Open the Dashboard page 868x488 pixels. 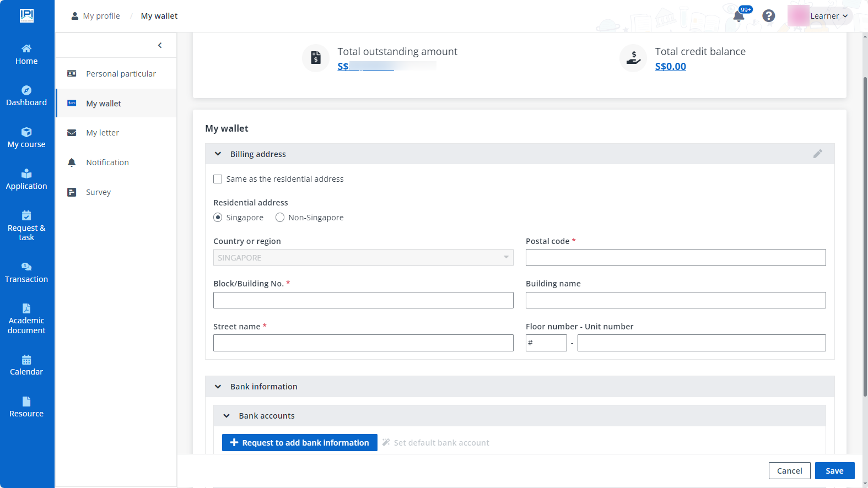pos(26,96)
